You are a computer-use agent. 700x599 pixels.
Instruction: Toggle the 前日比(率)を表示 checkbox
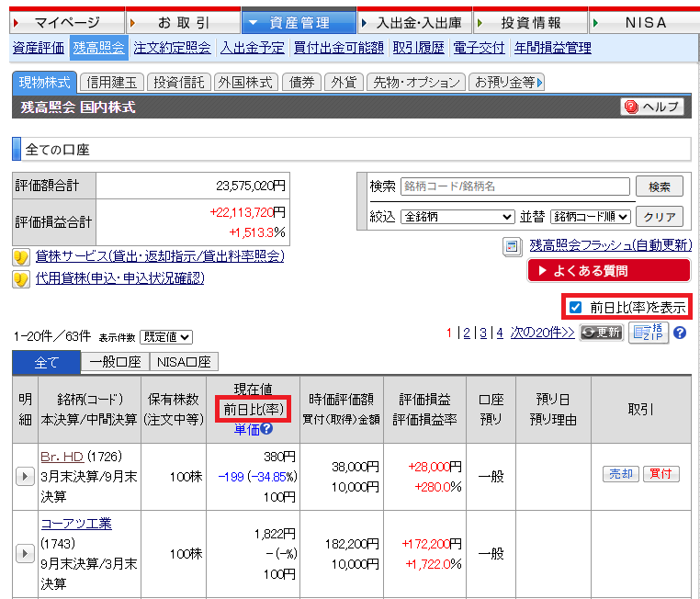576,307
